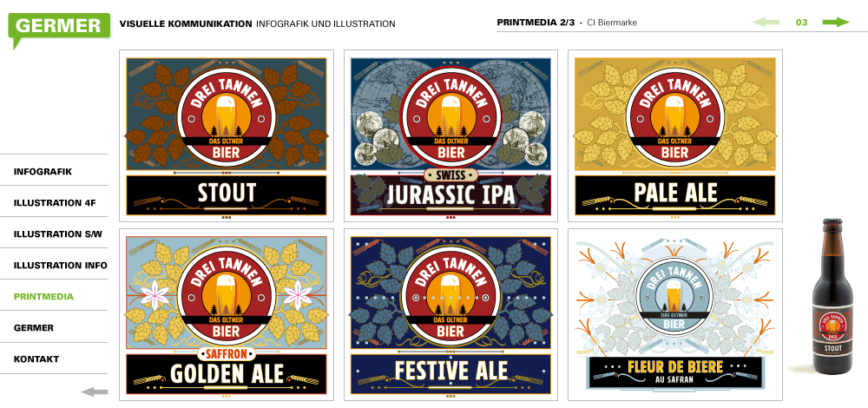Viewport: 868px width, 408px height.
Task: Click the Stout beer bottle image
Action: coord(830,297)
